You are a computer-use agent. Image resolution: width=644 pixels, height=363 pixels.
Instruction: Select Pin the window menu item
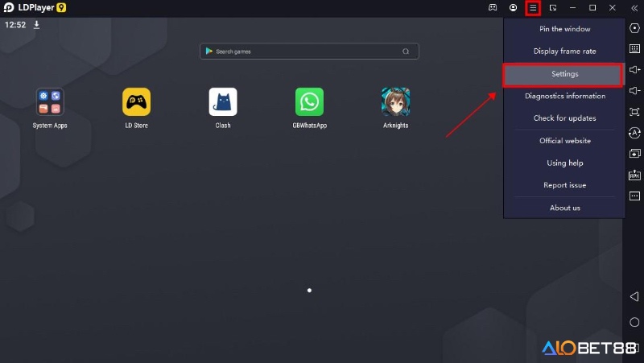pos(564,29)
